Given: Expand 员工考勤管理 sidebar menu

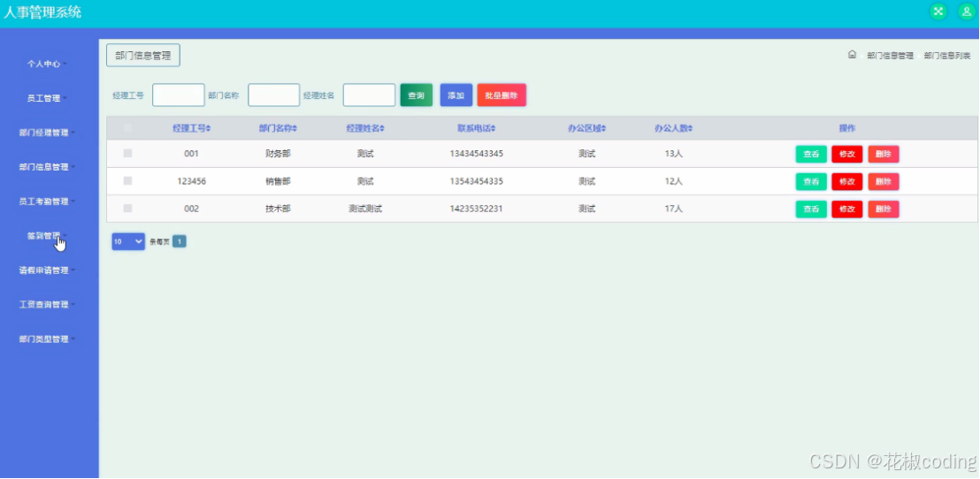Looking at the screenshot, I should click(x=47, y=201).
